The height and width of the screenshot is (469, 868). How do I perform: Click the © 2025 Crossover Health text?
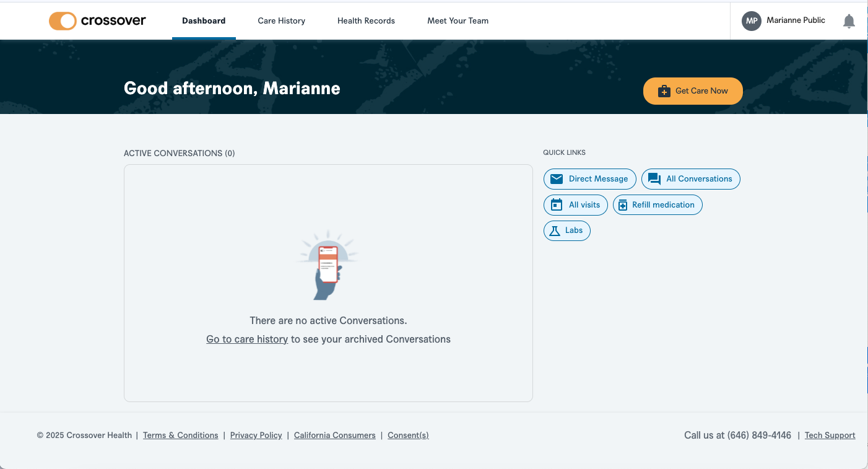pos(84,436)
